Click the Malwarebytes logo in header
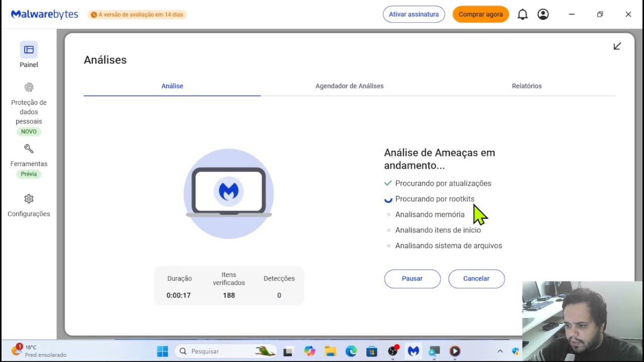This screenshot has width=644, height=362. coord(45,14)
